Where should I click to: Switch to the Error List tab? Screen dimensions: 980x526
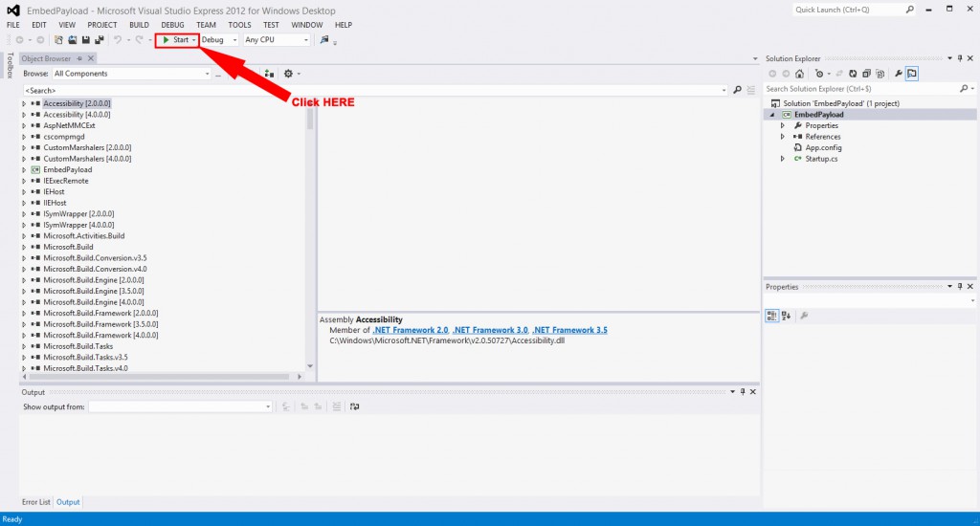[x=35, y=502]
